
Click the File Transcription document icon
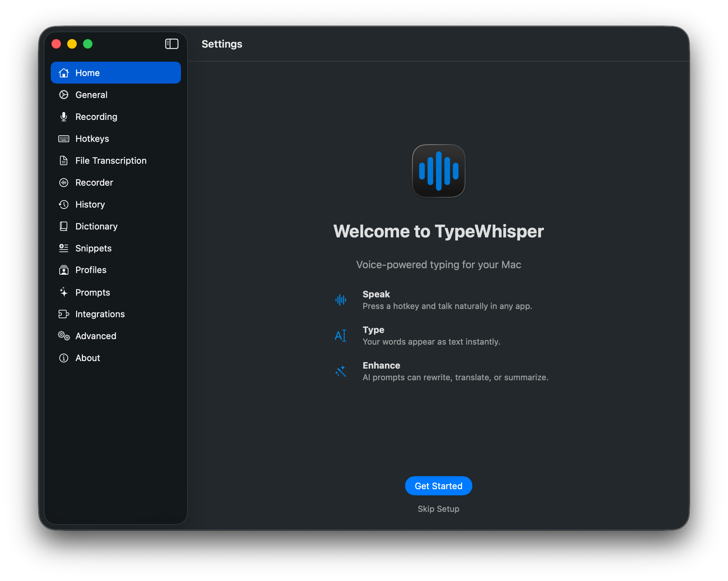[64, 160]
